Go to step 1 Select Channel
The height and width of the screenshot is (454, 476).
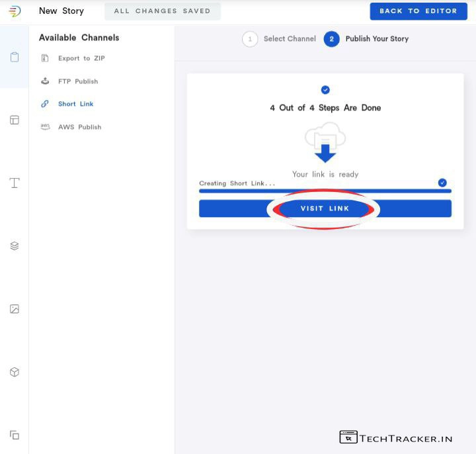250,39
